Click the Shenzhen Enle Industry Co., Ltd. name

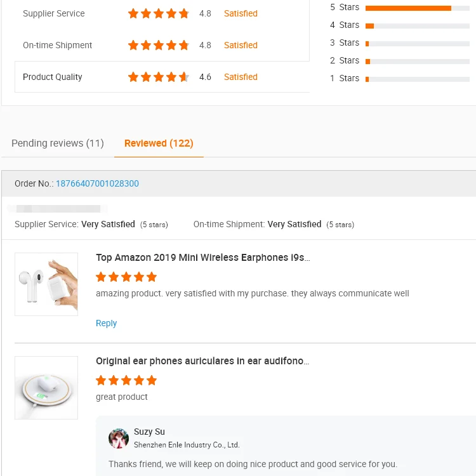tap(187, 445)
